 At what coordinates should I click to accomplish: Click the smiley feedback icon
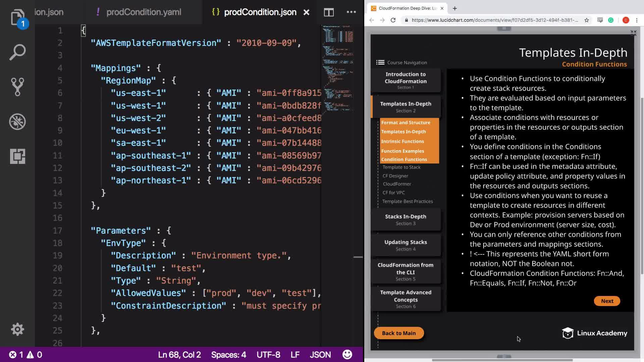coord(347,354)
